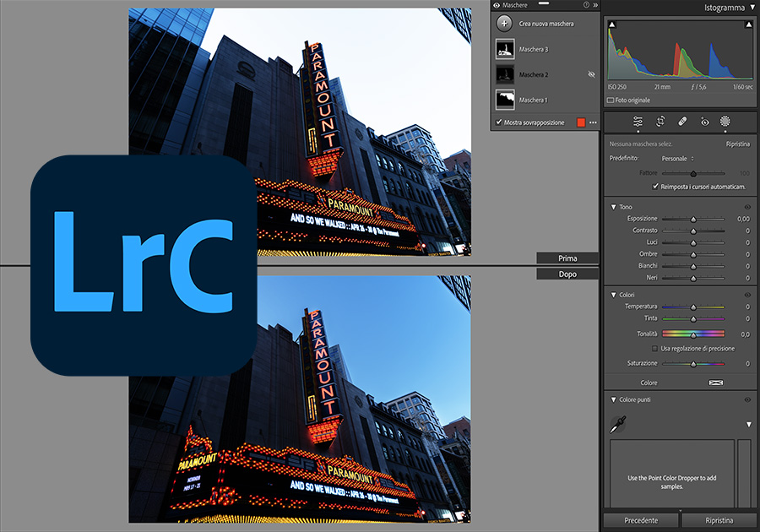Click the 1/60 sec histogram info
The height and width of the screenshot is (532, 760).
click(x=742, y=87)
